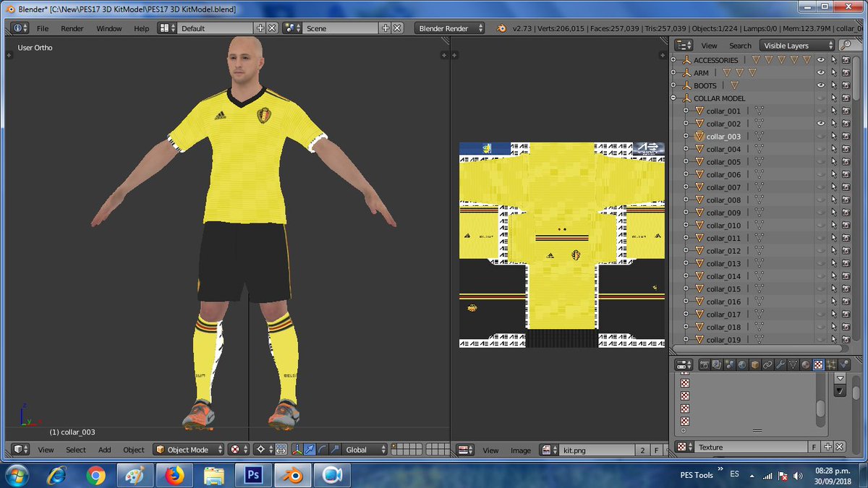Screen dimensions: 868x488
Task: Collapse the COLLAR MODEL tree group
Action: [x=673, y=98]
